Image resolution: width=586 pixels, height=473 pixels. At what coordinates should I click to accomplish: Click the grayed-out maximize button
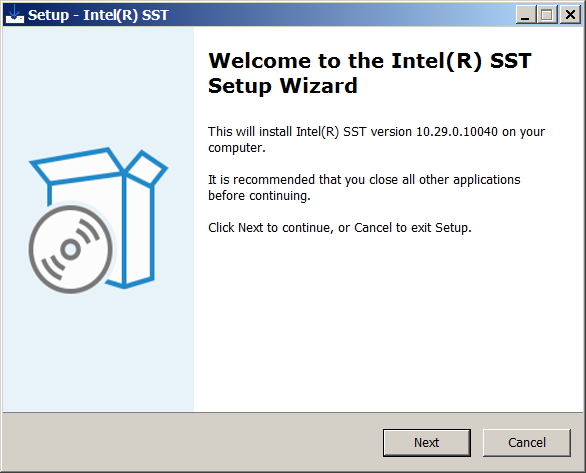[547, 15]
